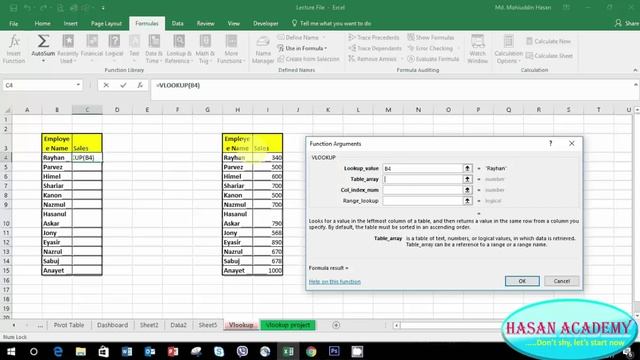Click Cancel in Function Arguments dialog
The image size is (640, 360).
coord(562,281)
